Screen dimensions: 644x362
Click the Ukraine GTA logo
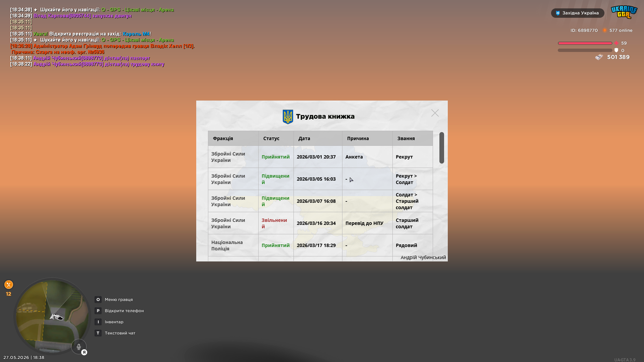[x=624, y=12]
